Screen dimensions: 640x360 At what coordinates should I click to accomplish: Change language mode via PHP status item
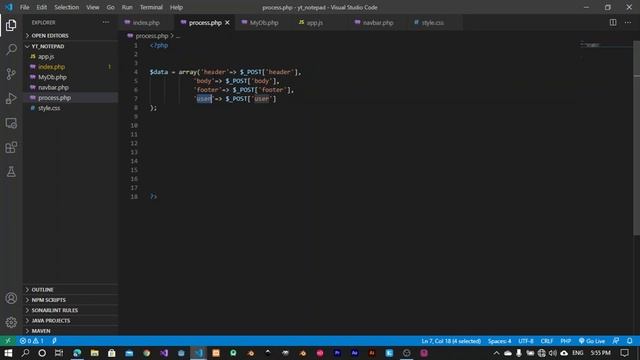tap(565, 341)
